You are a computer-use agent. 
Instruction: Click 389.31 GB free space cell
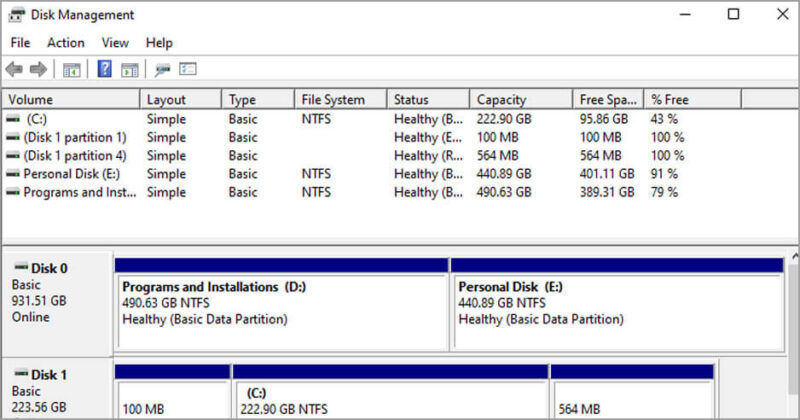(x=607, y=192)
